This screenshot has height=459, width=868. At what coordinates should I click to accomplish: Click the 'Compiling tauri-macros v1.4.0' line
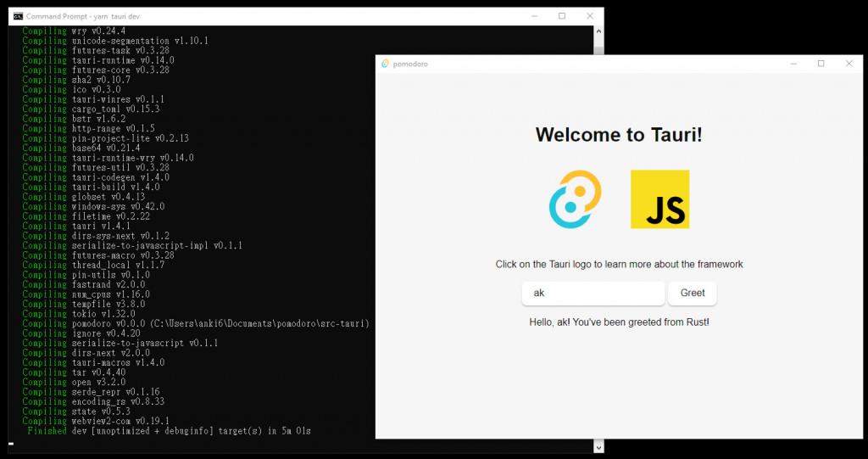click(93, 362)
